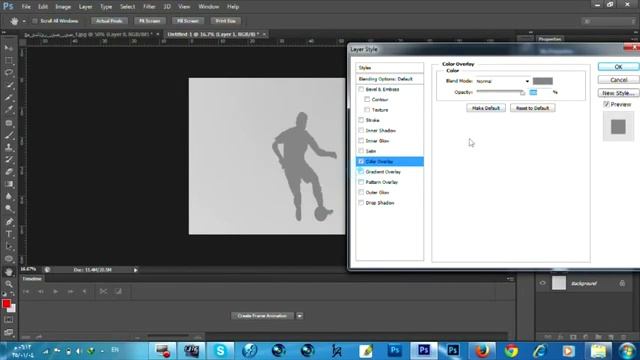640x360 pixels.
Task: Enable the Stroke checkbox
Action: [x=361, y=120]
